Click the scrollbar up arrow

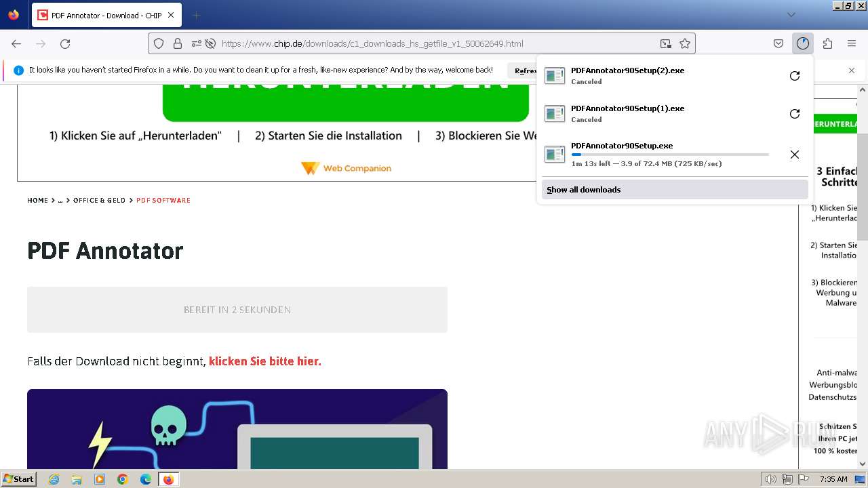pyautogui.click(x=863, y=89)
